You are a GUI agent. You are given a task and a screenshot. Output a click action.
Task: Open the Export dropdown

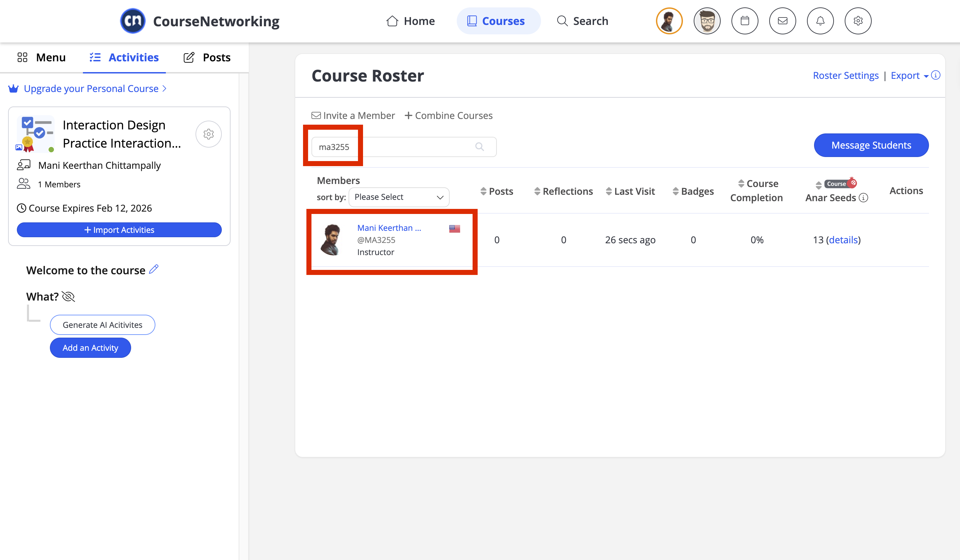click(909, 75)
